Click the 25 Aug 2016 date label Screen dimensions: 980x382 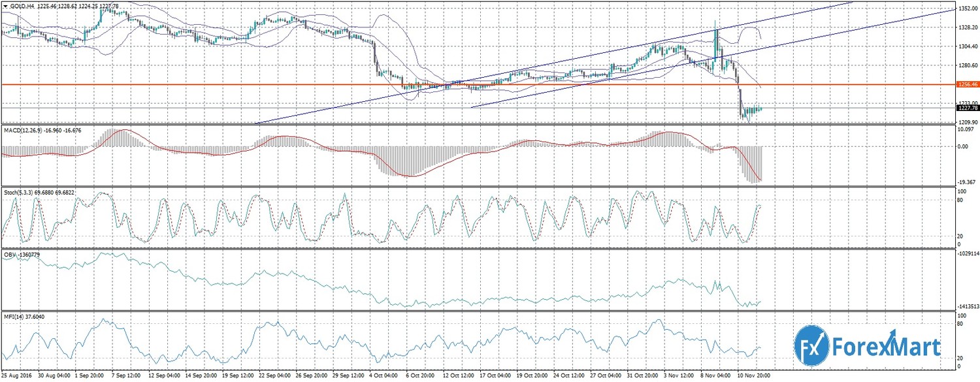[18, 377]
